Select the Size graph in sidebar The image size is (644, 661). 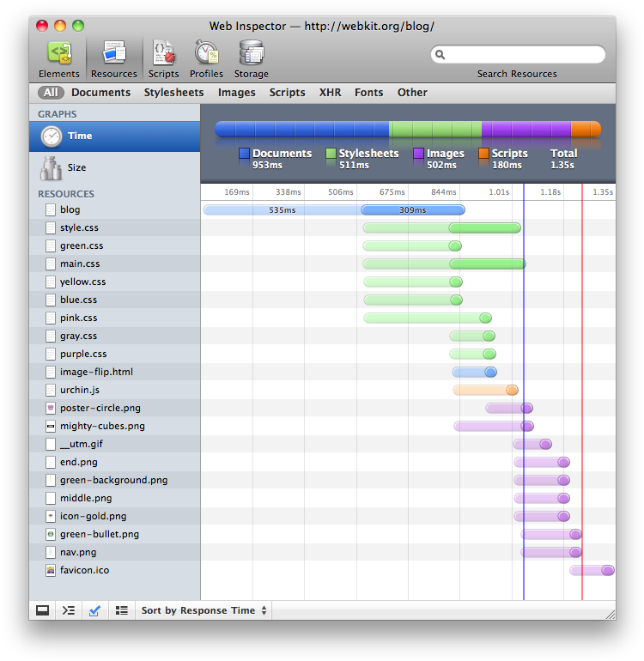pyautogui.click(x=77, y=167)
